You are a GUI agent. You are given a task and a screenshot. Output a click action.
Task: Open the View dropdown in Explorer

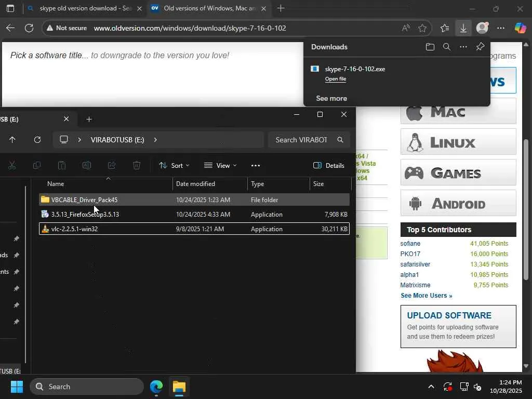(x=220, y=166)
